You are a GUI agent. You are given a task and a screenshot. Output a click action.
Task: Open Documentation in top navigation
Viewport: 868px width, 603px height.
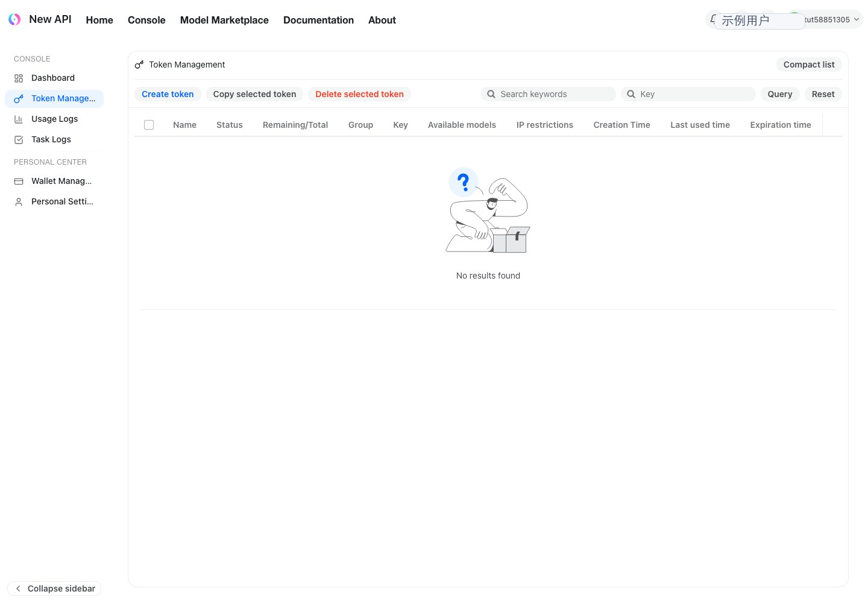coord(318,20)
